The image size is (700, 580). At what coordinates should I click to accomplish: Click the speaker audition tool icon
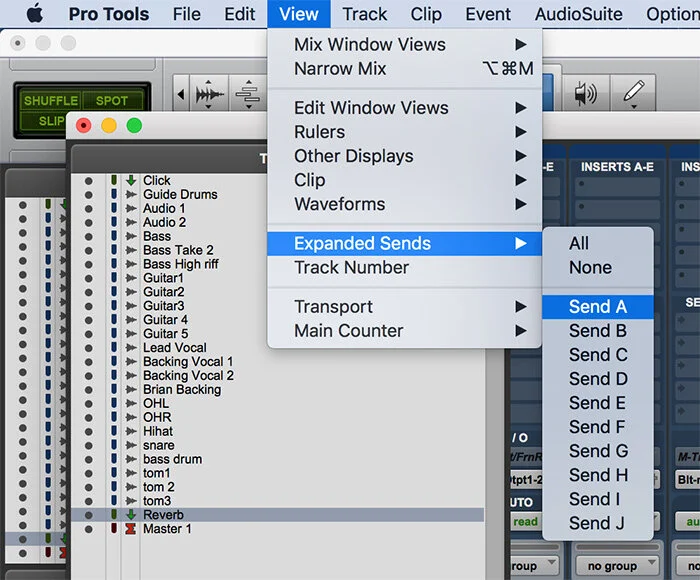586,94
